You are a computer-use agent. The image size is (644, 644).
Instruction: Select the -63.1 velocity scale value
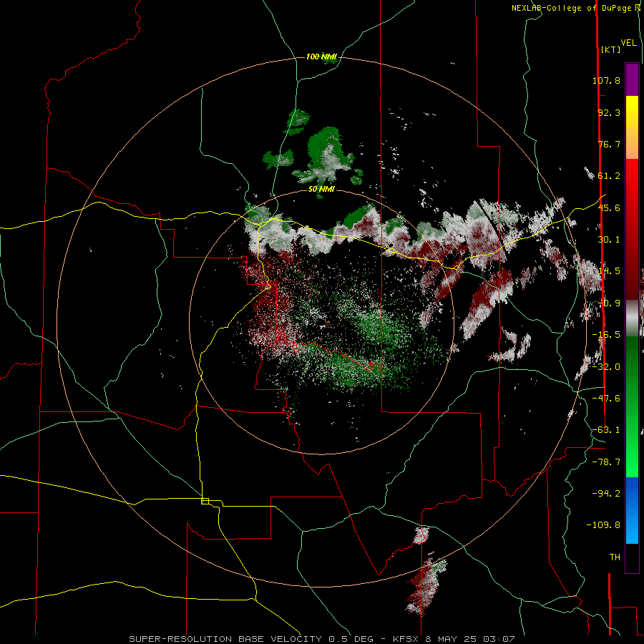coord(606,430)
